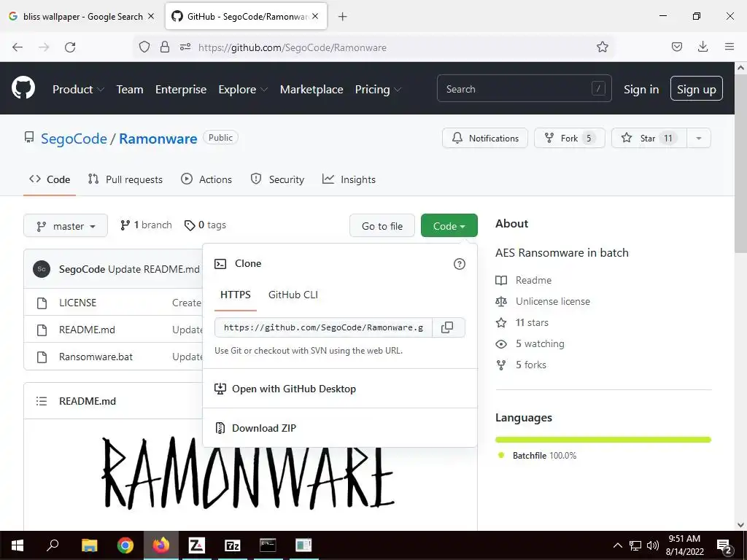747x560 pixels.
Task: Show hidden system tray icons
Action: click(617, 545)
